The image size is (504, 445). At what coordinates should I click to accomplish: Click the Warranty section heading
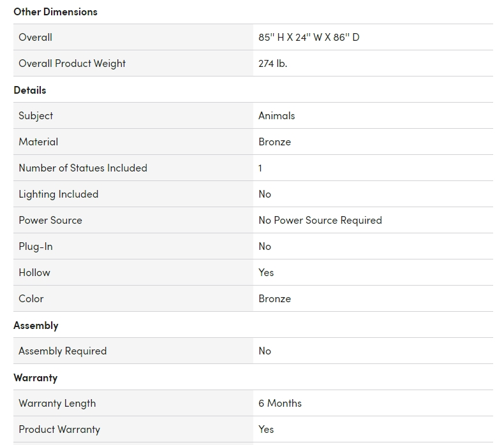pyautogui.click(x=35, y=378)
